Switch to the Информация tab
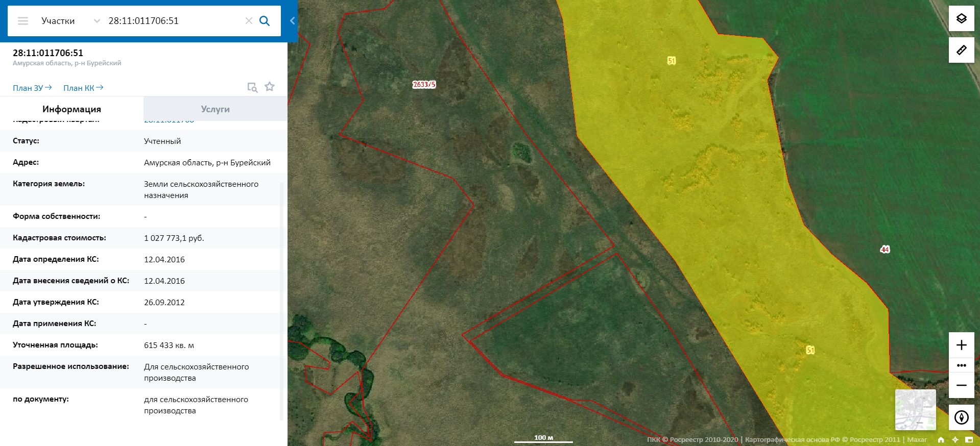980x446 pixels. point(71,109)
